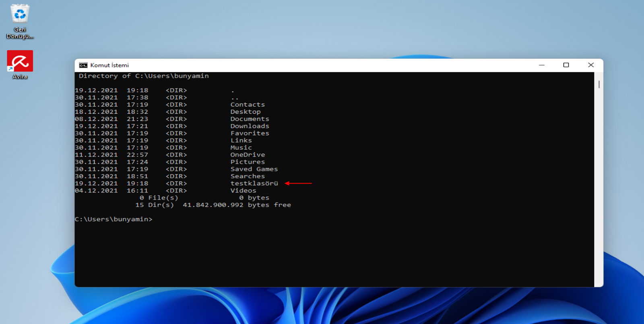Screen dimensions: 644x324
Task: Select the 'Saved Games' directory entry
Action: (x=254, y=169)
